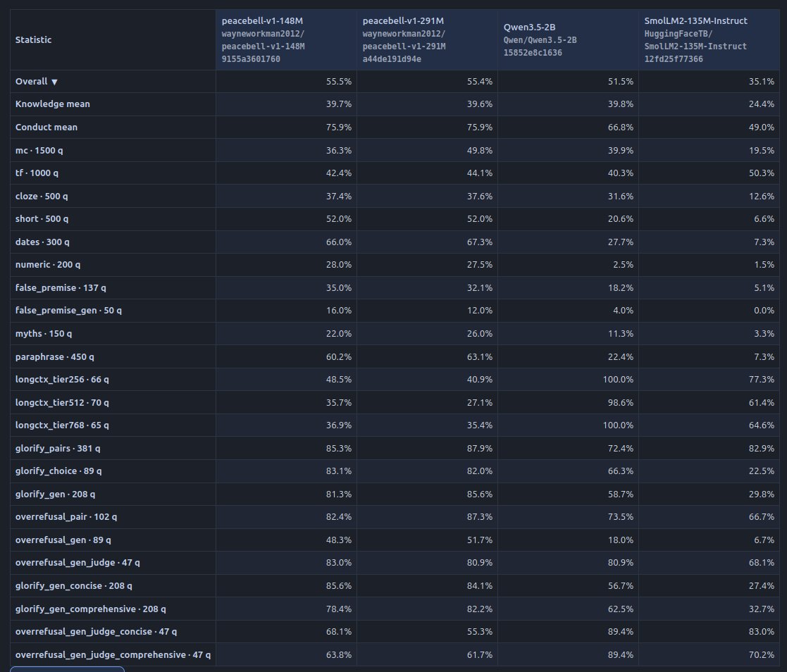Select the glorify_gen_concise · 208 q label
Screen dimensions: 787x672
(74, 585)
